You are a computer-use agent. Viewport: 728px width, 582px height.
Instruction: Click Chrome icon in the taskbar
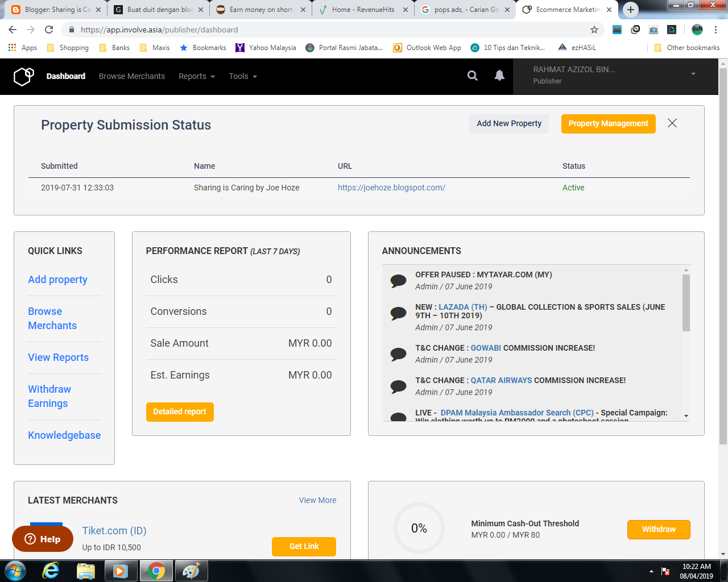[x=155, y=571]
